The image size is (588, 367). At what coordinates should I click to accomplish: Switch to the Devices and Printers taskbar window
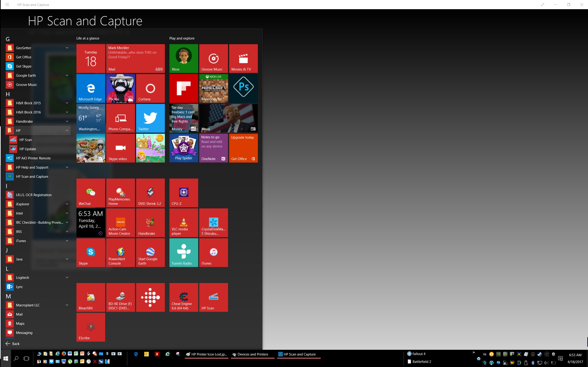point(252,354)
